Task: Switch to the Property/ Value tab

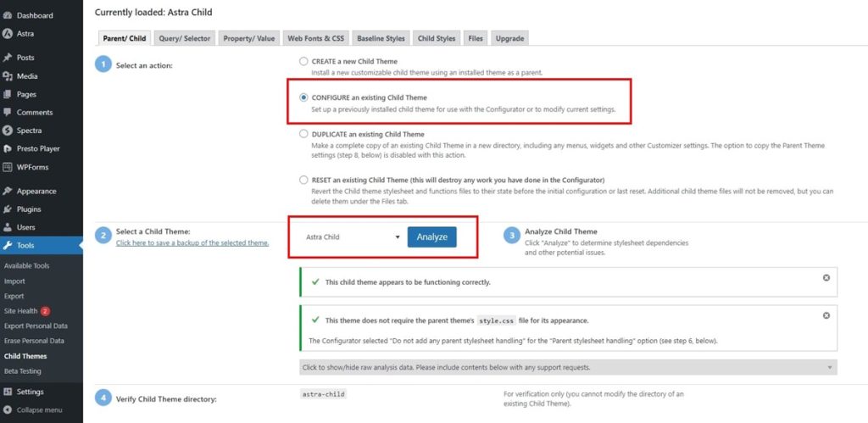Action: (x=248, y=38)
